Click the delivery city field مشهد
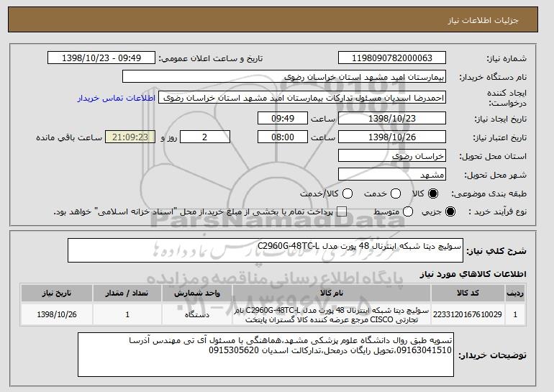554x392 pixels. coord(392,175)
